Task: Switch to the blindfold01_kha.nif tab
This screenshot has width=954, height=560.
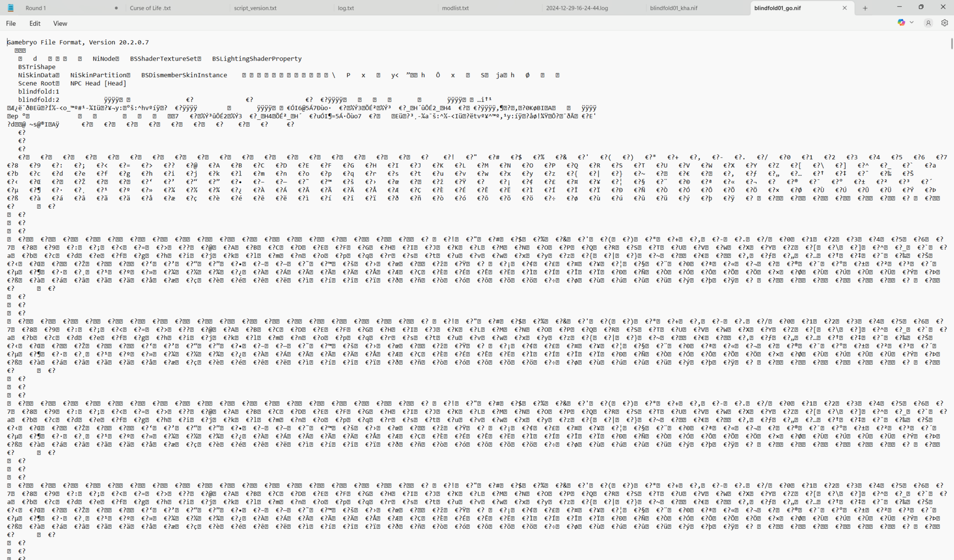Action: [x=698, y=8]
